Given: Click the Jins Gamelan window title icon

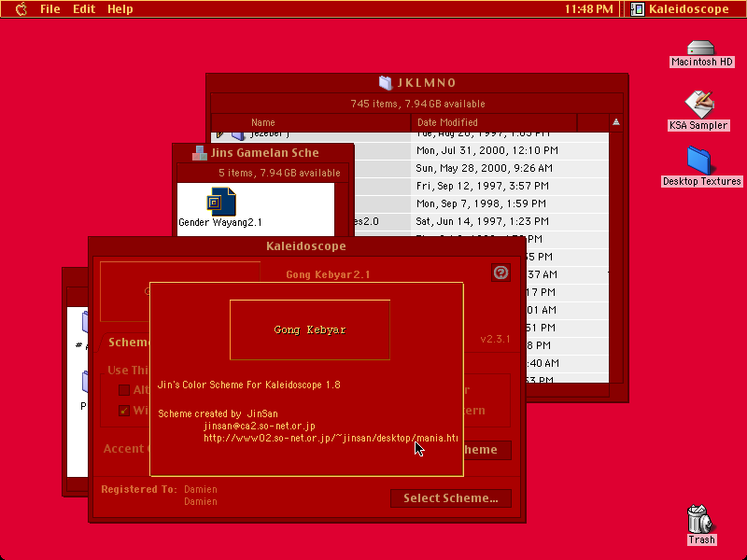Looking at the screenshot, I should click(200, 153).
